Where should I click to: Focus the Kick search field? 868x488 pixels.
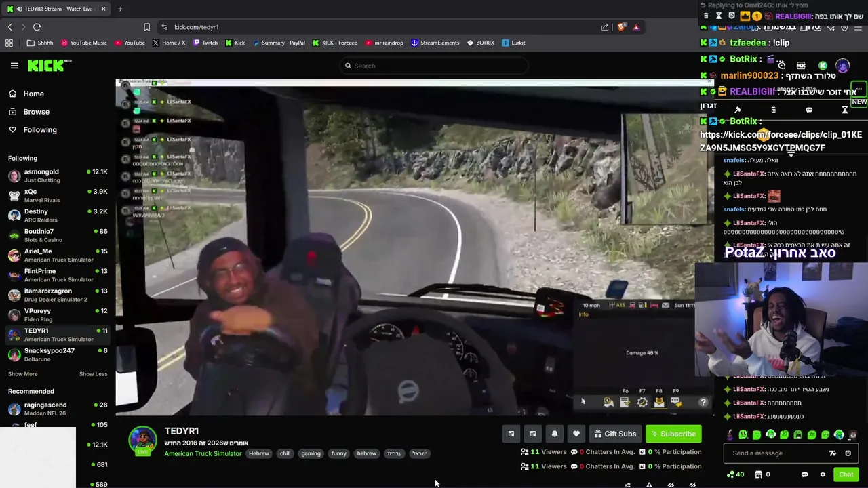434,66
